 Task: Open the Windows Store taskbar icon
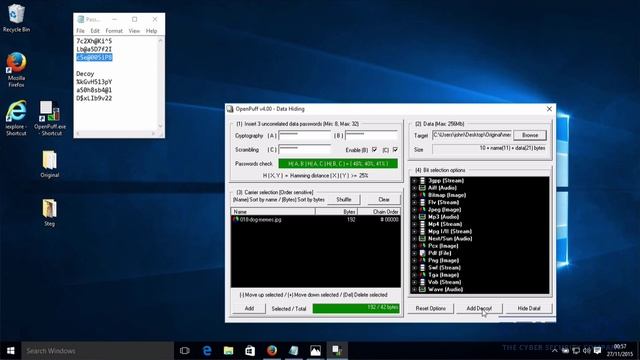pyautogui.click(x=250, y=351)
